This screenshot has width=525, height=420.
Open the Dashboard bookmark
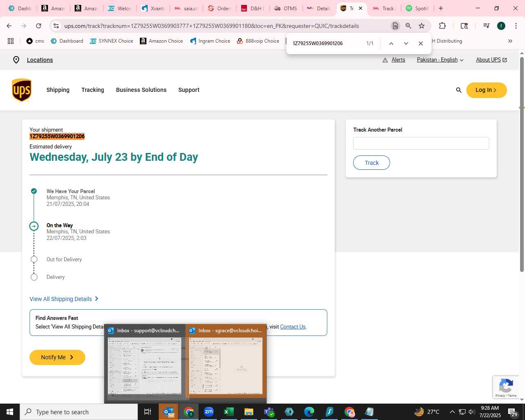pyautogui.click(x=67, y=41)
